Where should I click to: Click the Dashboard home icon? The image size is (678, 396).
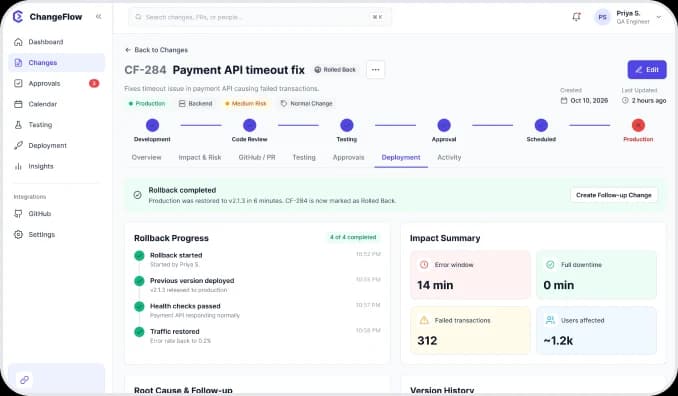pyautogui.click(x=18, y=42)
